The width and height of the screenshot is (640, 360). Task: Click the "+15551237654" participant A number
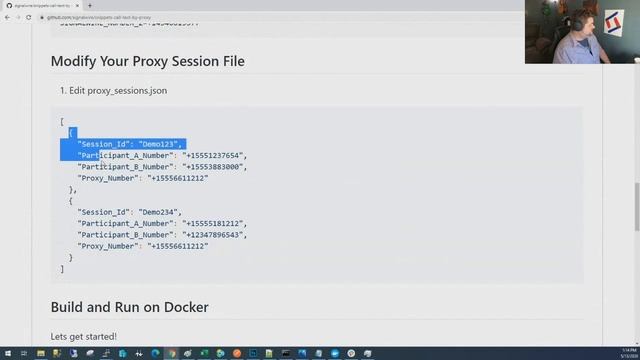[x=213, y=156]
